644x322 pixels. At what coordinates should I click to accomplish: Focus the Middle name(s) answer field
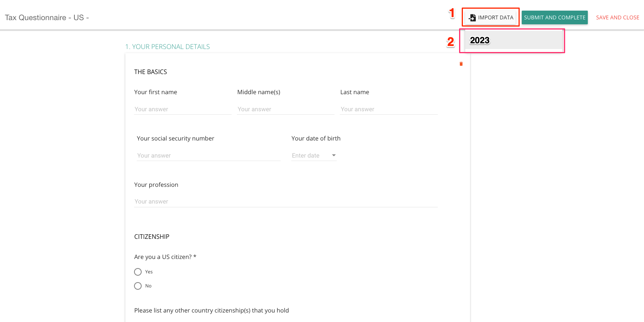286,109
